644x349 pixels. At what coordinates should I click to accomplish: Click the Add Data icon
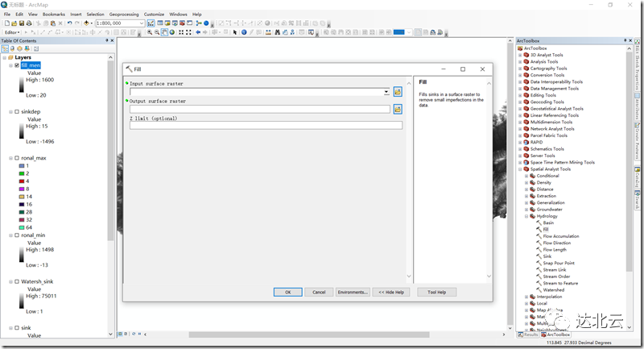(86, 23)
